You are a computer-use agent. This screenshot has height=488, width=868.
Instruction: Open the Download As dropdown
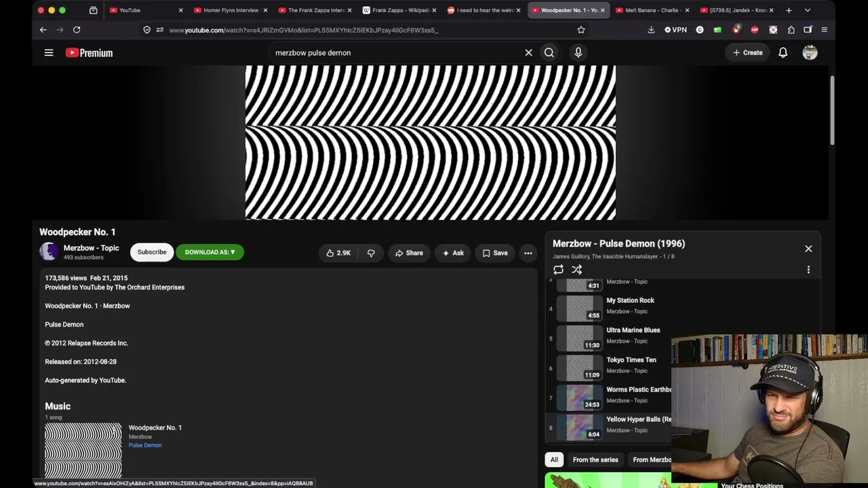210,252
